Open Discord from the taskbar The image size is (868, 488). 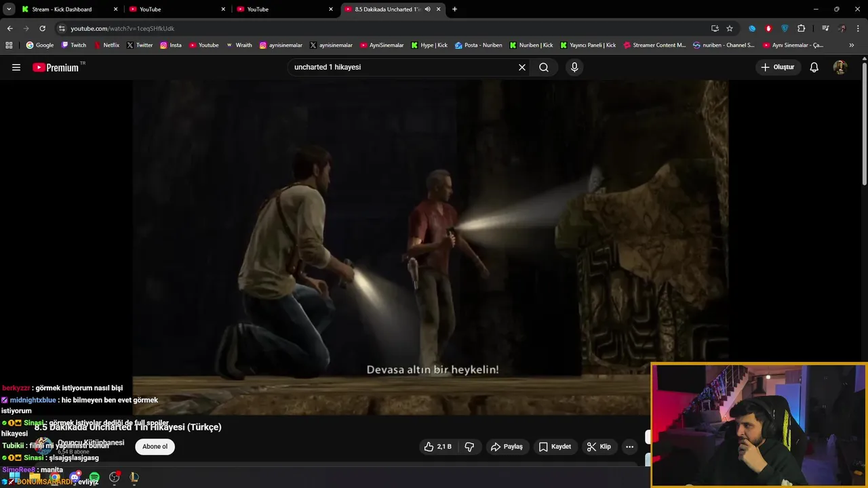click(x=75, y=478)
